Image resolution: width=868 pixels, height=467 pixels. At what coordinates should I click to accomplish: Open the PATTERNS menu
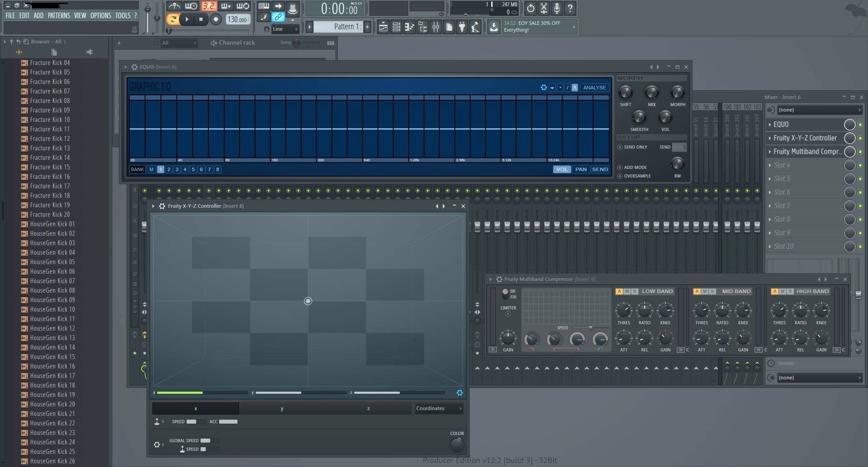point(59,15)
